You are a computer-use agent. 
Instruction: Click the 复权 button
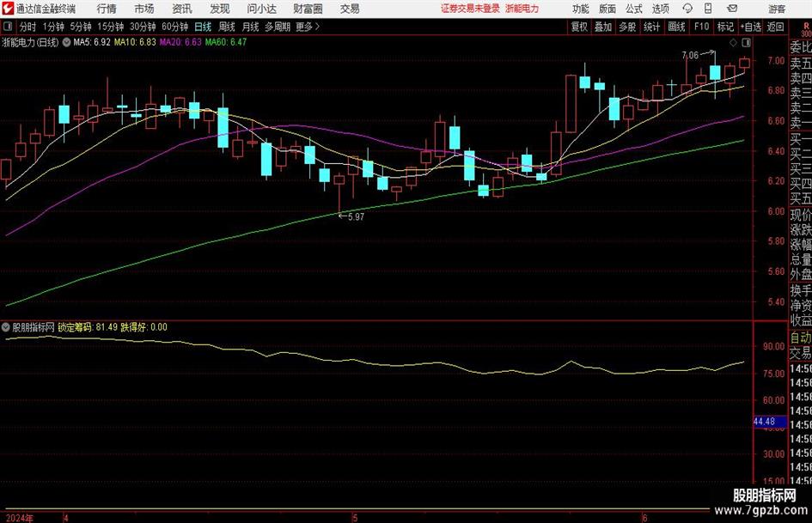coord(579,27)
